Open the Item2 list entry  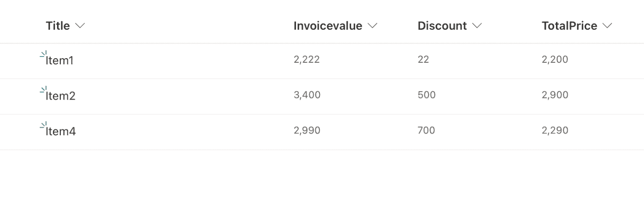[x=60, y=96]
